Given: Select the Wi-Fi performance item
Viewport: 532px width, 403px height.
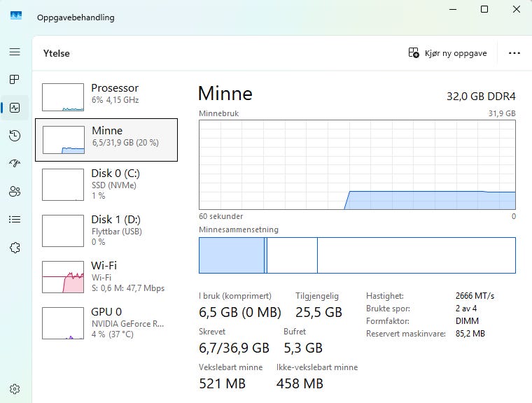Looking at the screenshot, I should click(106, 277).
